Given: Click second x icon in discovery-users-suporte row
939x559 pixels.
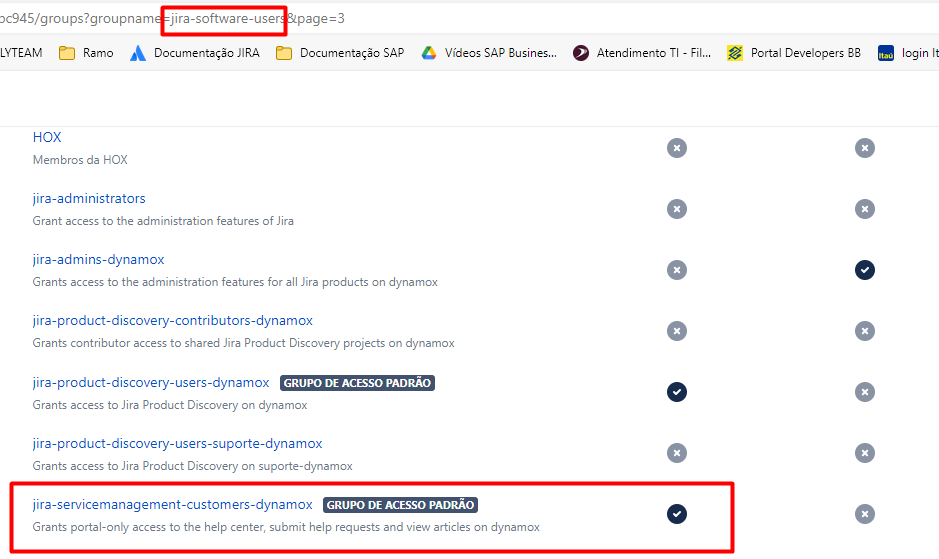Looking at the screenshot, I should click(x=865, y=454).
